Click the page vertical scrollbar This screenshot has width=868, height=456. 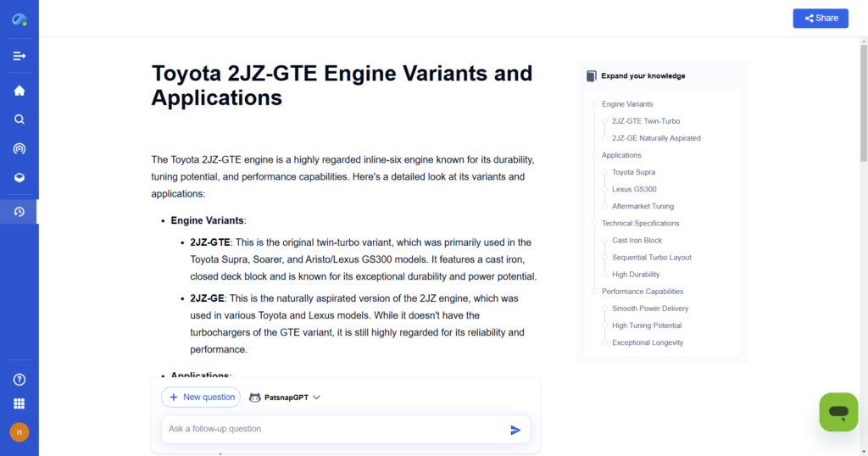[863, 102]
